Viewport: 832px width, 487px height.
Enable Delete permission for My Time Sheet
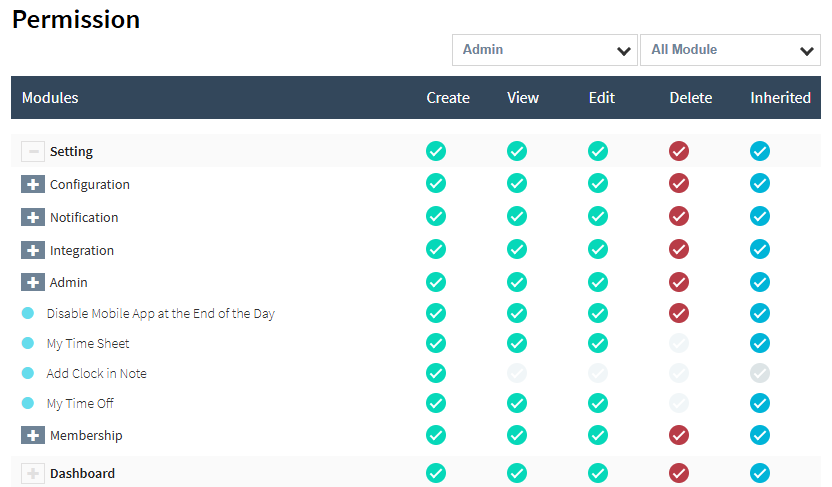coord(679,343)
